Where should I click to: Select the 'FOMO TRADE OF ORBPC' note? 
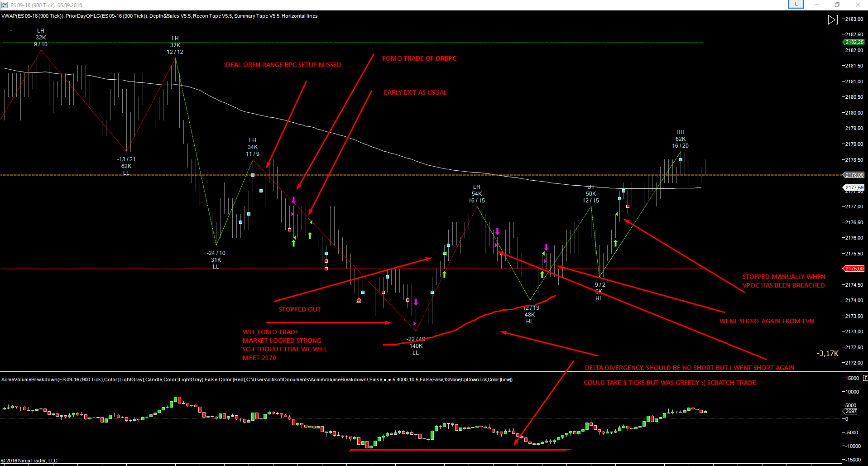point(419,58)
